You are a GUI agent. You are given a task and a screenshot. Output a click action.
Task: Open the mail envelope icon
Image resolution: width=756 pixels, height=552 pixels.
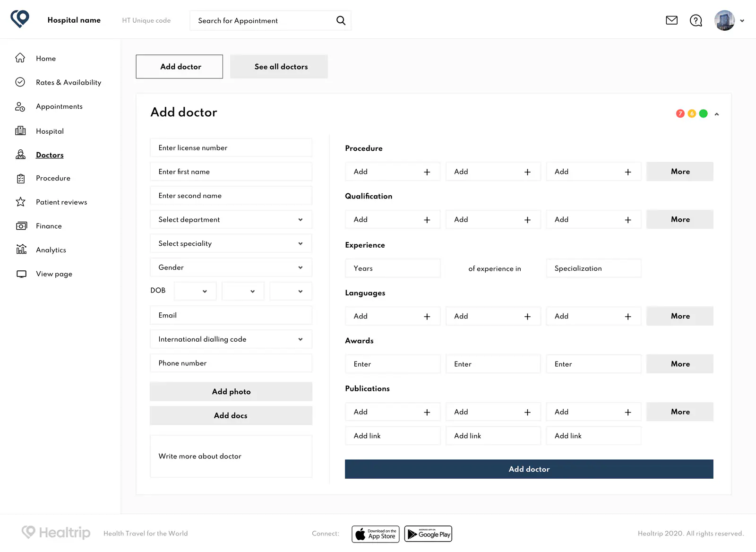coord(671,20)
